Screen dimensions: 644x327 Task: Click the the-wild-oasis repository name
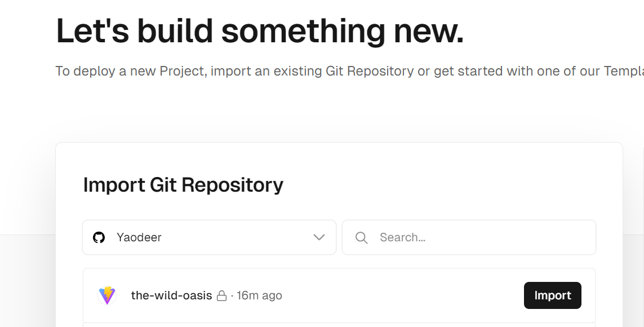[171, 295]
